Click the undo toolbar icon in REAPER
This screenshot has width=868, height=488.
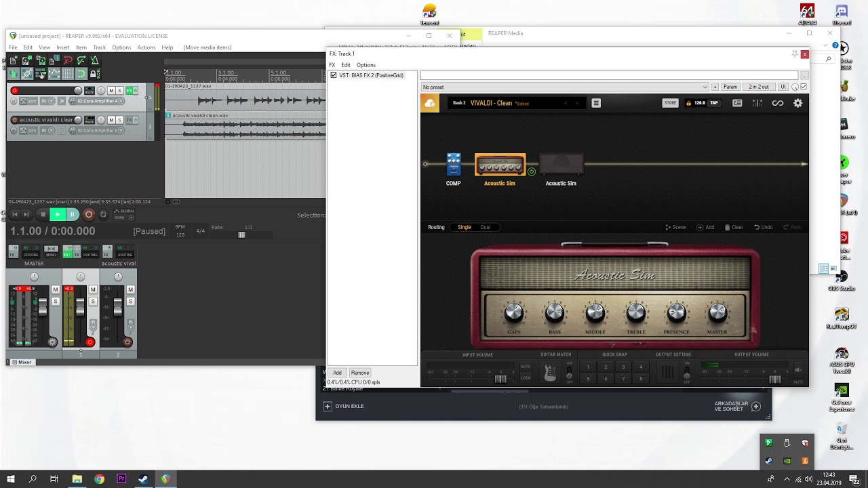[68, 60]
